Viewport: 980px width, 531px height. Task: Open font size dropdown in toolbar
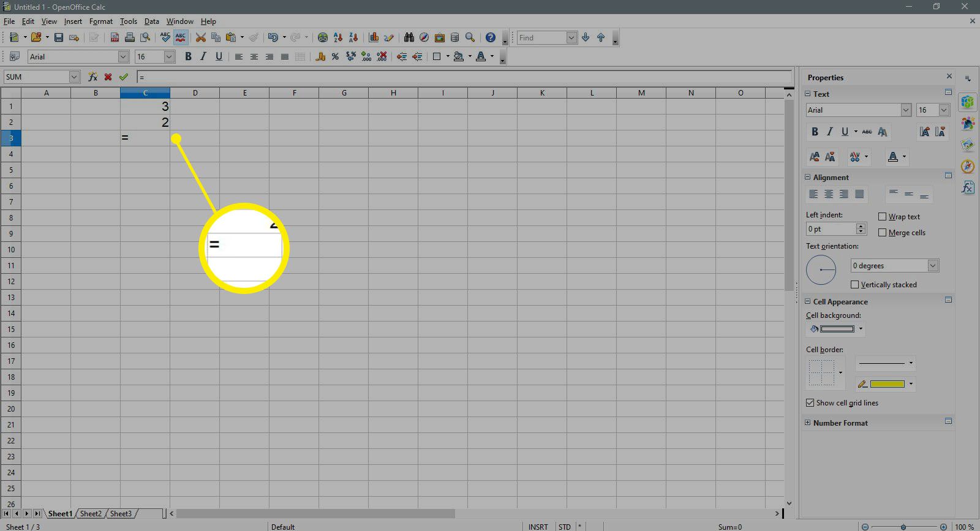click(x=170, y=56)
